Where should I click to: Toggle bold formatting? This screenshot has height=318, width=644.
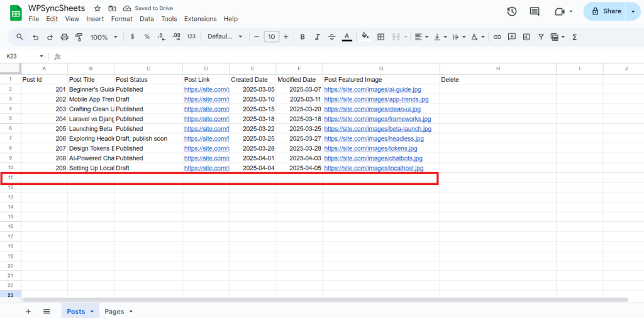point(303,37)
